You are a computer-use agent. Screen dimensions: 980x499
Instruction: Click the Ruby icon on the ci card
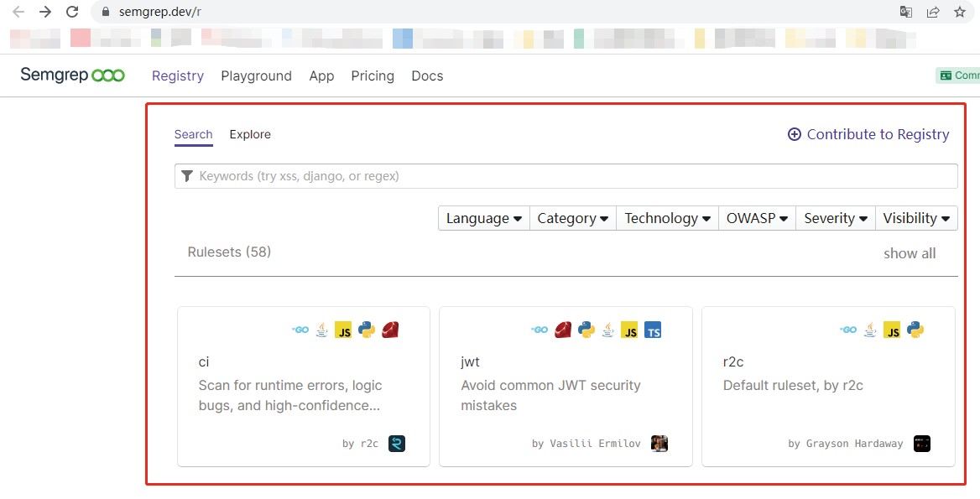click(391, 330)
